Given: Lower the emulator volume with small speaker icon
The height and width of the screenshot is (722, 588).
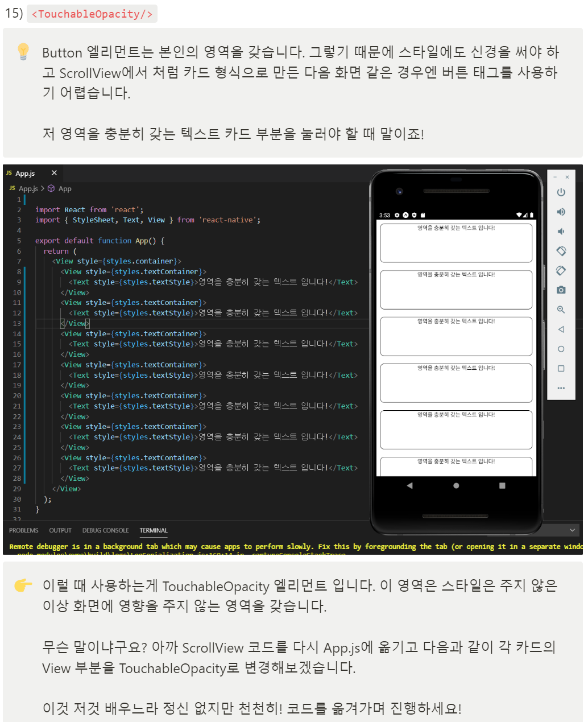Looking at the screenshot, I should tap(561, 232).
